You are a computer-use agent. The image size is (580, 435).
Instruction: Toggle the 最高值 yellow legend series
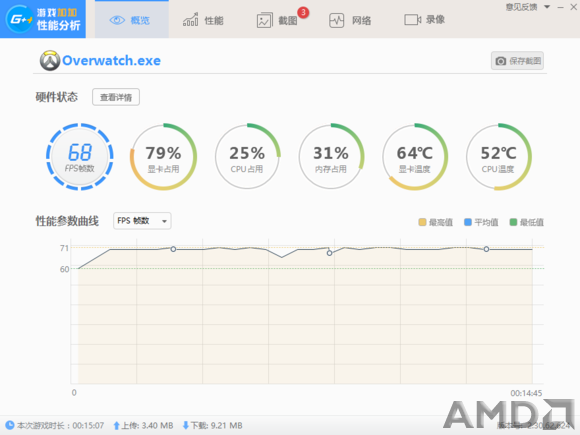click(435, 222)
